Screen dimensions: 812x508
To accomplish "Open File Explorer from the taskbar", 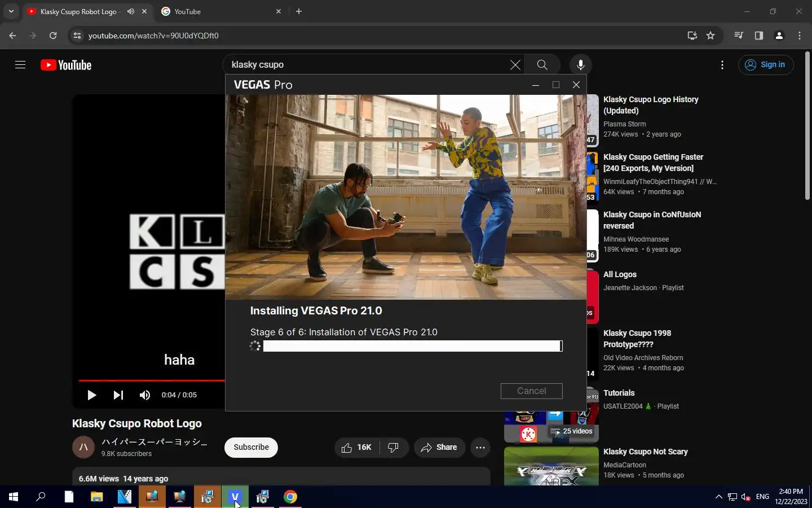I will point(97,497).
